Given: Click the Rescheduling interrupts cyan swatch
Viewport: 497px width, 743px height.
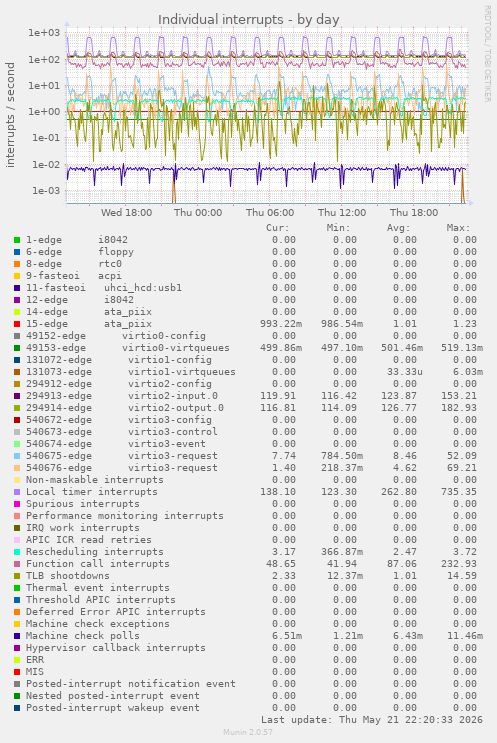Looking at the screenshot, I should point(17,553).
